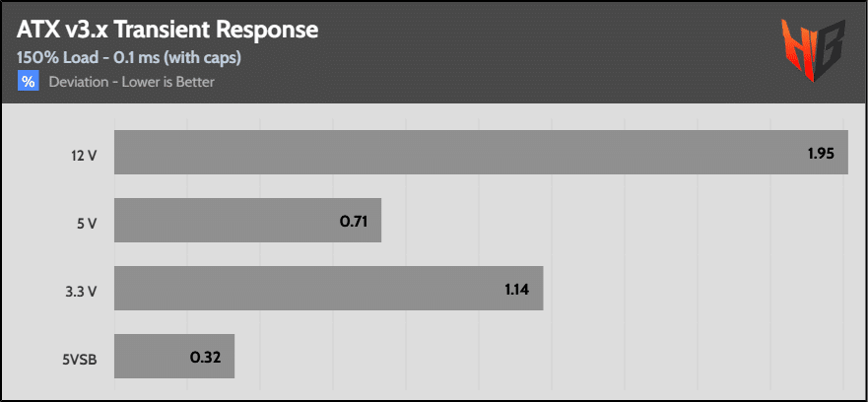Click the 1.14 value label
868x402 pixels.
pos(518,288)
